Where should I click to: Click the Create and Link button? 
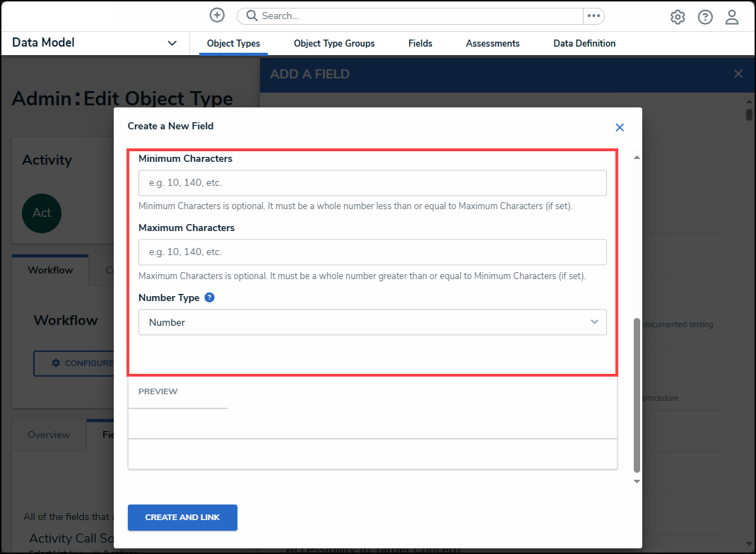coord(182,517)
